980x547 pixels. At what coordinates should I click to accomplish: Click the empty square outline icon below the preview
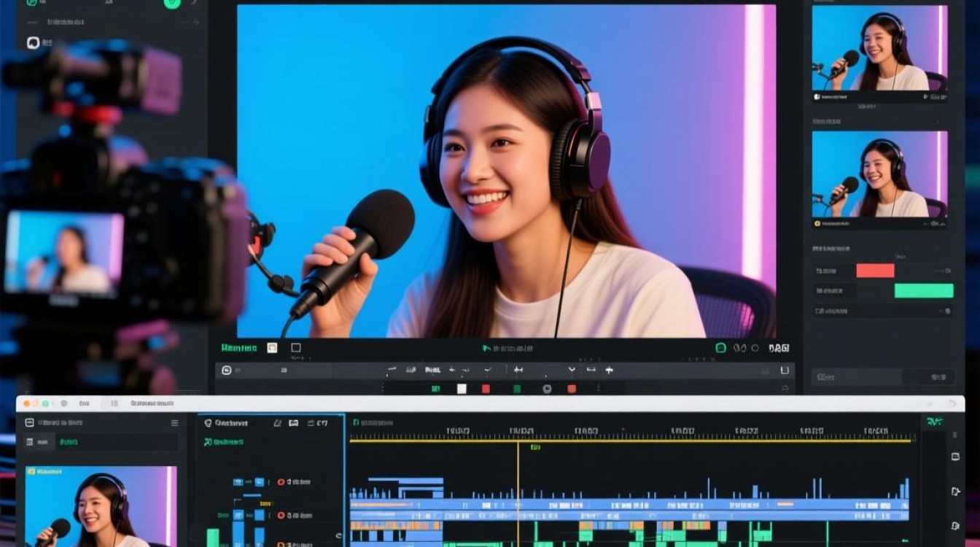295,348
